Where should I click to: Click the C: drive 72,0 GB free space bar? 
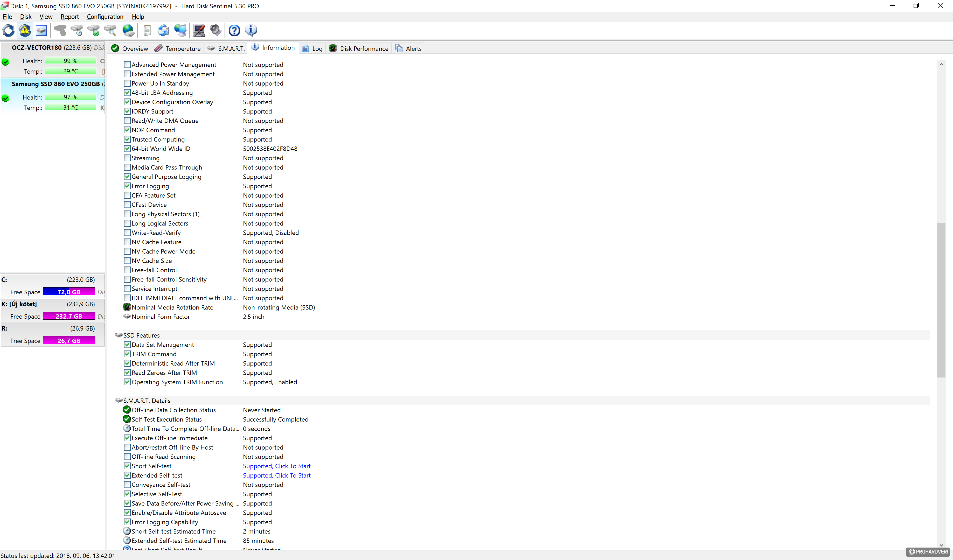click(x=69, y=292)
